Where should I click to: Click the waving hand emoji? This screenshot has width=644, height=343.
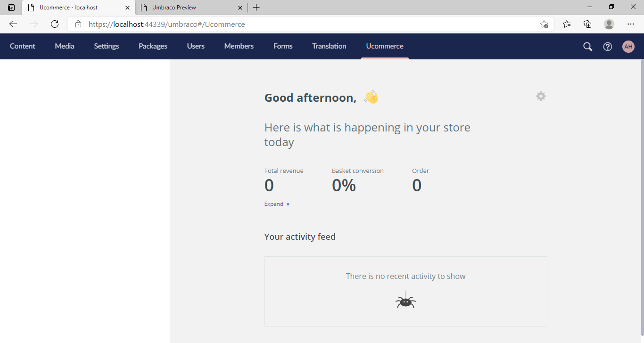pyautogui.click(x=371, y=97)
